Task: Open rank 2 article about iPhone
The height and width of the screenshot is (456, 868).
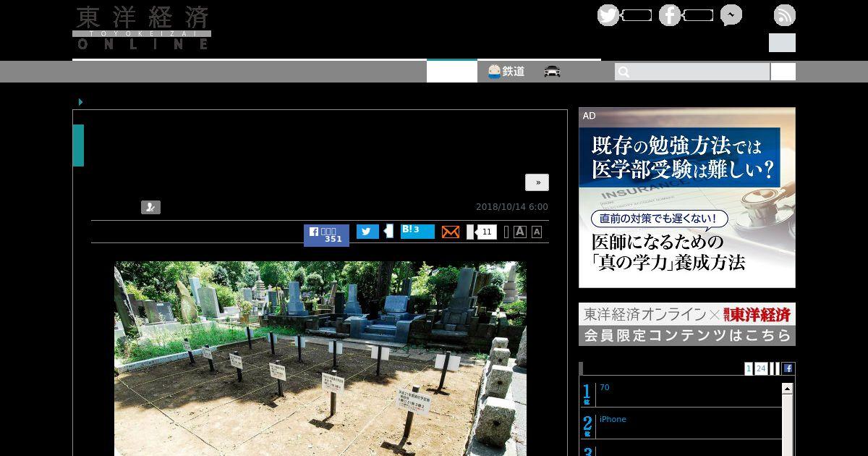Action: 613,419
